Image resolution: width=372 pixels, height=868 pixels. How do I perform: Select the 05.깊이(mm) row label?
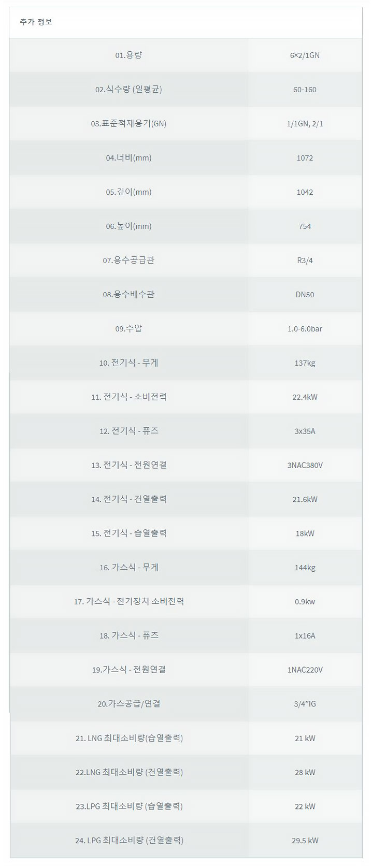(x=128, y=192)
